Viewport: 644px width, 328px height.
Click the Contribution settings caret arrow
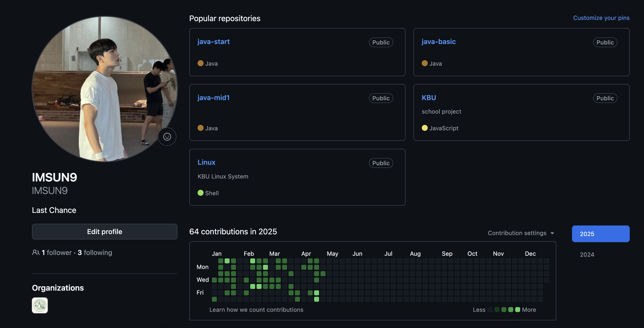click(552, 233)
